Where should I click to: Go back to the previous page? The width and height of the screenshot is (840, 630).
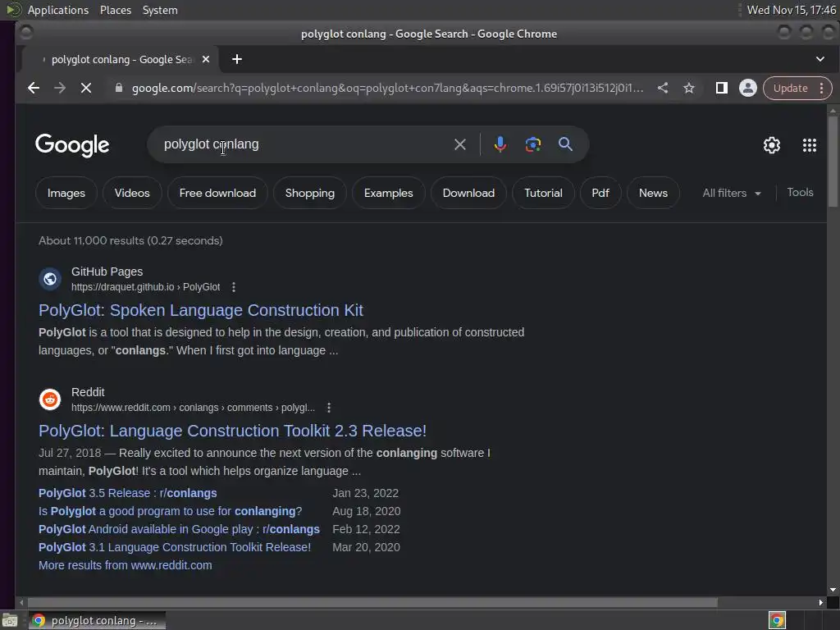[x=33, y=88]
